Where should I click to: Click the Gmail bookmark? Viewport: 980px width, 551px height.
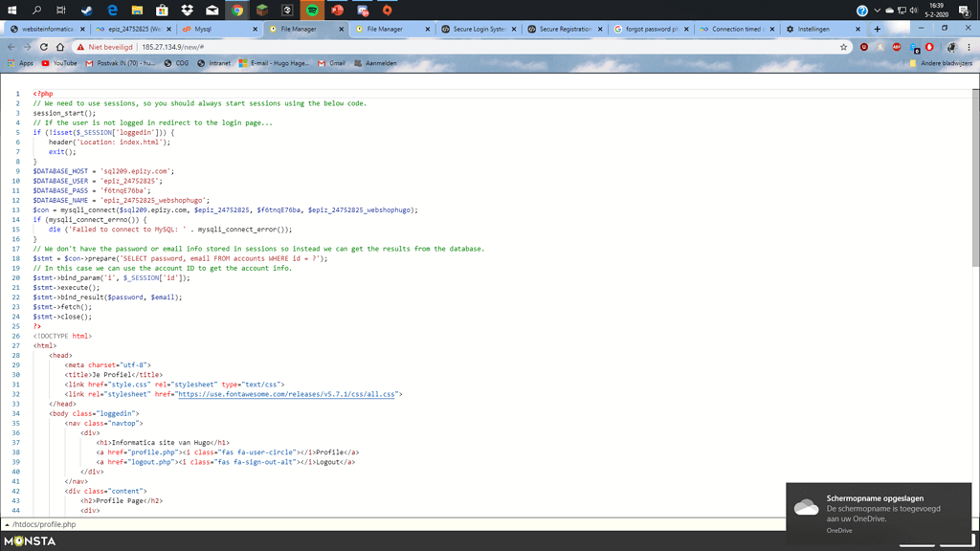332,63
